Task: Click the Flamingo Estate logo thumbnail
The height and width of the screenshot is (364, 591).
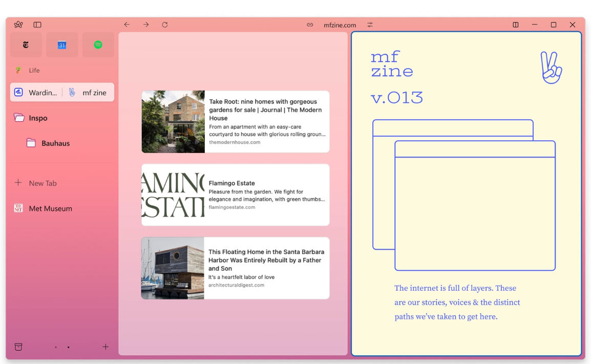Action: click(x=173, y=195)
